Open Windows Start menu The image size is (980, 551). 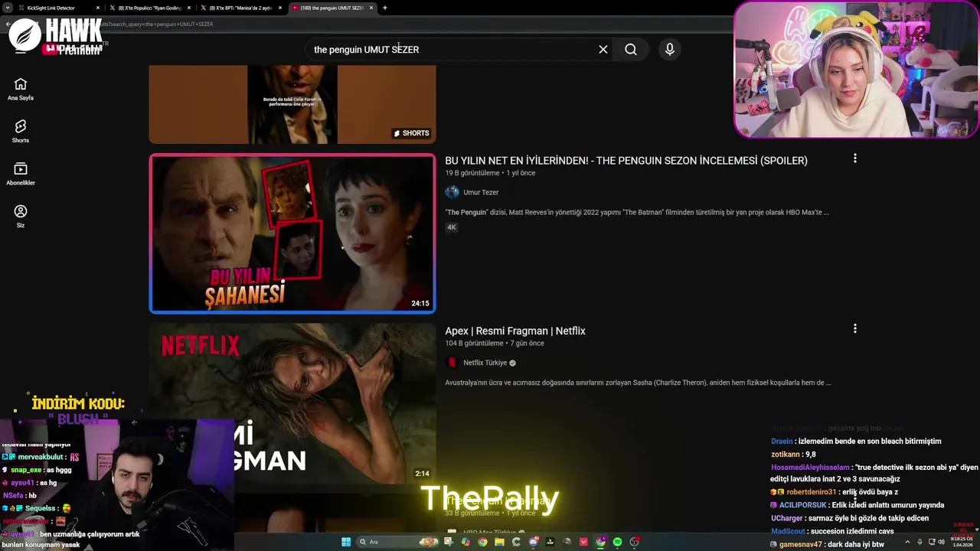(x=346, y=542)
